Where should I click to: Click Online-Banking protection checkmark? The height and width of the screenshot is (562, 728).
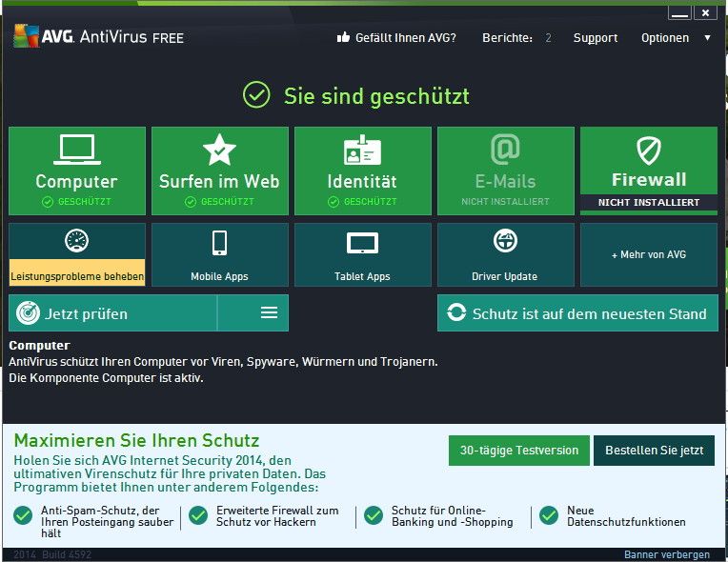point(374,515)
